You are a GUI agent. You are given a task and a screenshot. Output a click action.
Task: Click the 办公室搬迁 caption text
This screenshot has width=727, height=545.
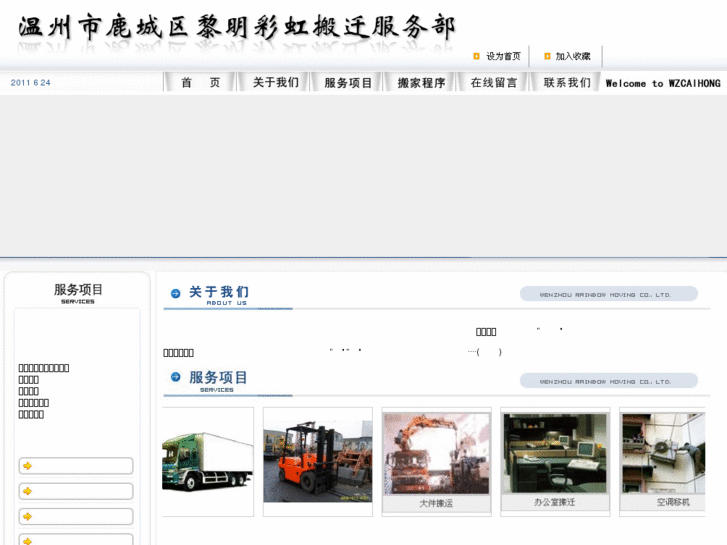pyautogui.click(x=555, y=502)
